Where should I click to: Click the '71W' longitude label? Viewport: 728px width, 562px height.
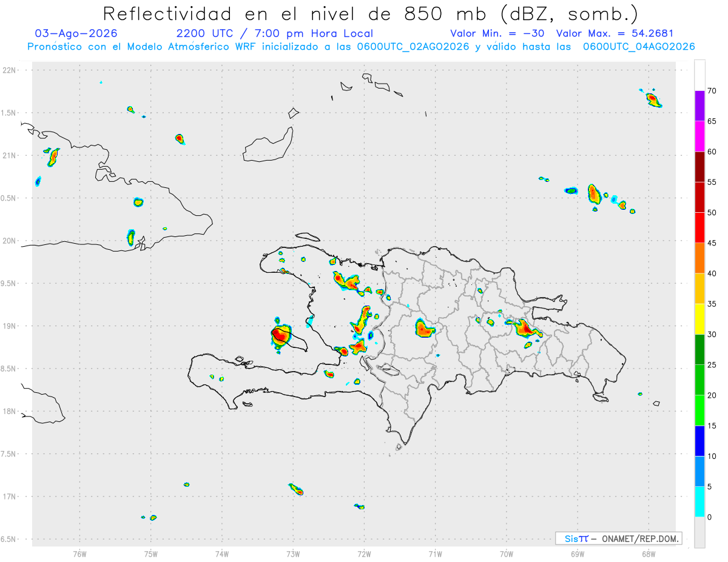(435, 554)
